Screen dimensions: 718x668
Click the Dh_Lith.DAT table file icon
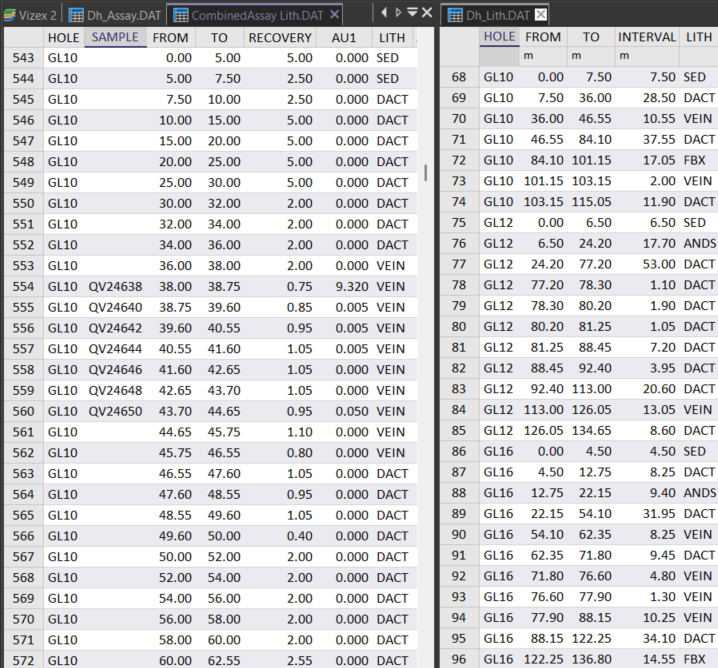455,14
